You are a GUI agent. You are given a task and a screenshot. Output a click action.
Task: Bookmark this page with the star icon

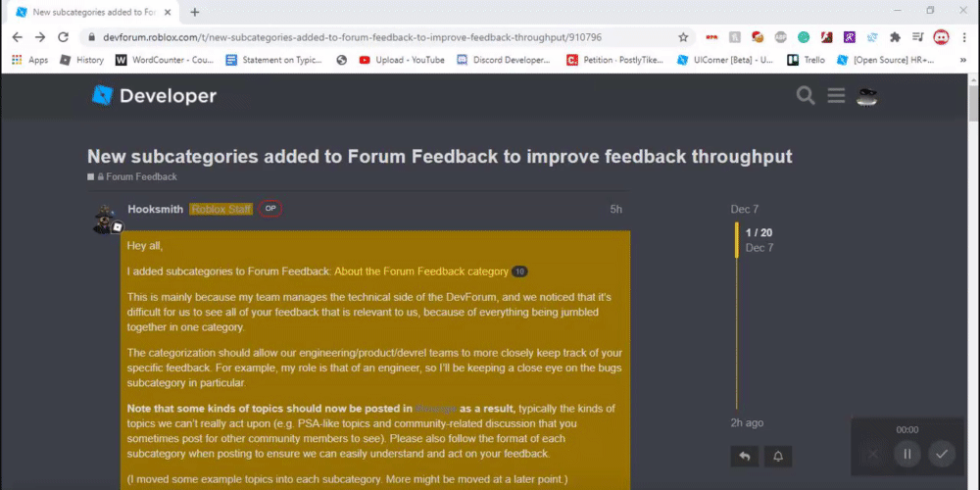click(683, 37)
